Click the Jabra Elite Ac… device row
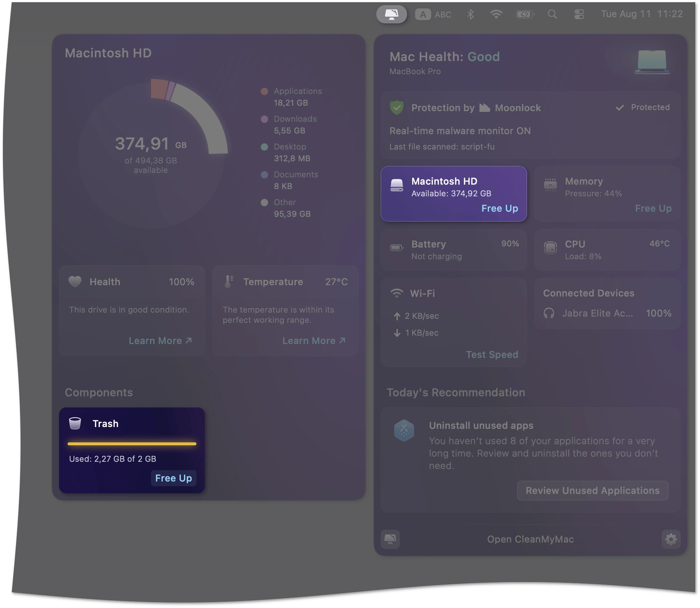Image resolution: width=700 pixels, height=608 pixels. pos(607,313)
